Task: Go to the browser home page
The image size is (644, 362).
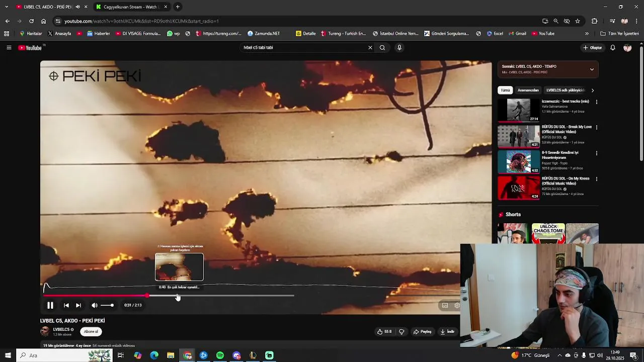Action: click(x=43, y=21)
